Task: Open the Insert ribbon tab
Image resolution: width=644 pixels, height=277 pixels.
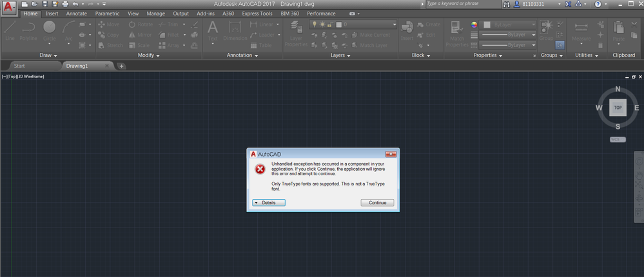Action: point(52,14)
